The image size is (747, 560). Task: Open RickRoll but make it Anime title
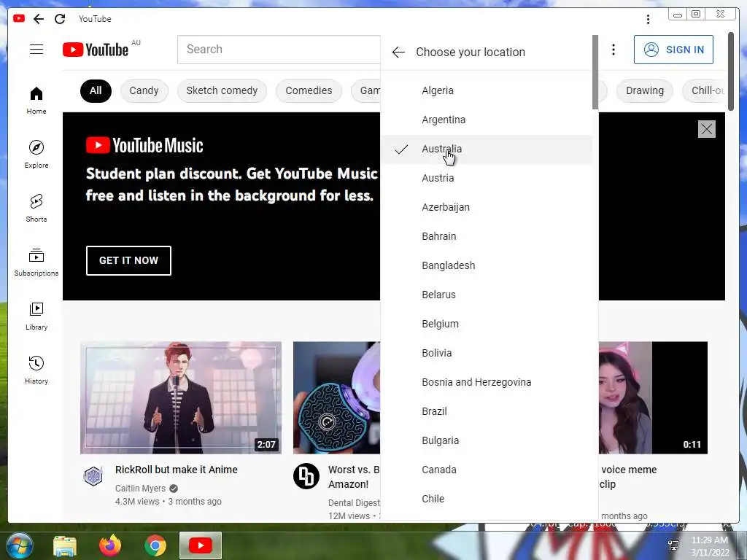177,470
